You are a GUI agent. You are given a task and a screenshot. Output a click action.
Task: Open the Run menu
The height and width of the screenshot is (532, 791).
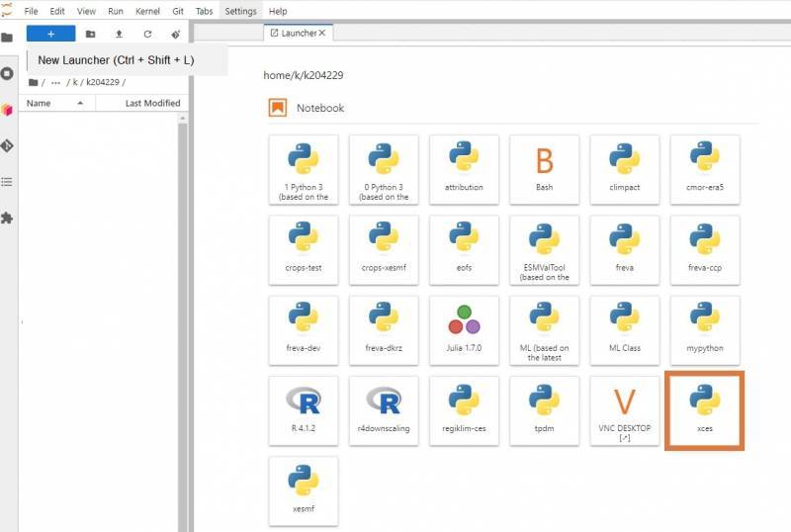(x=116, y=11)
